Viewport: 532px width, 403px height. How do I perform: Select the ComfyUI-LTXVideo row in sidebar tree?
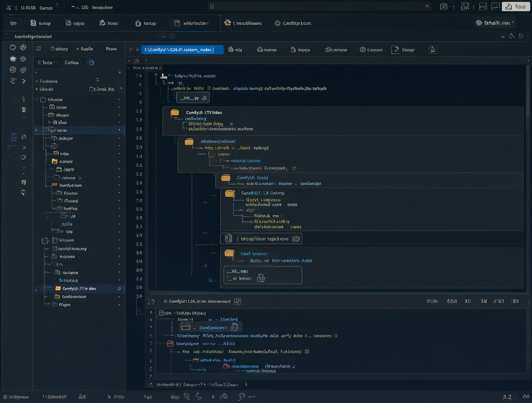80,288
